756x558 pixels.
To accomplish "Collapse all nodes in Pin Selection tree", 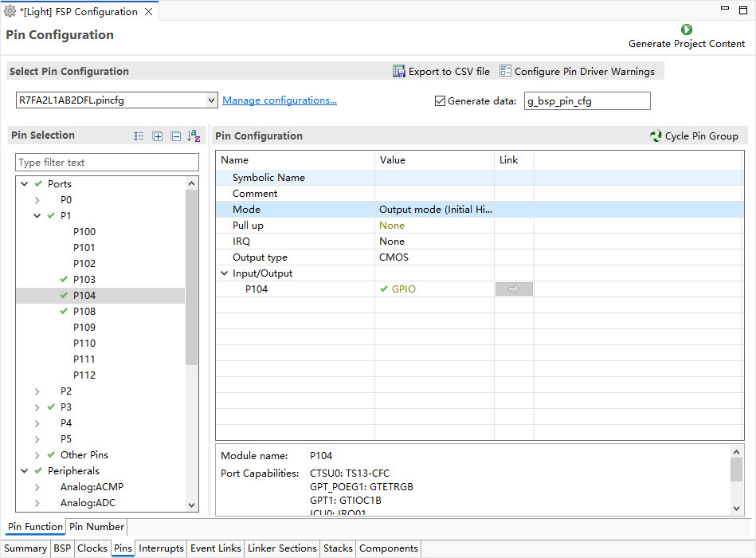I will click(x=176, y=136).
